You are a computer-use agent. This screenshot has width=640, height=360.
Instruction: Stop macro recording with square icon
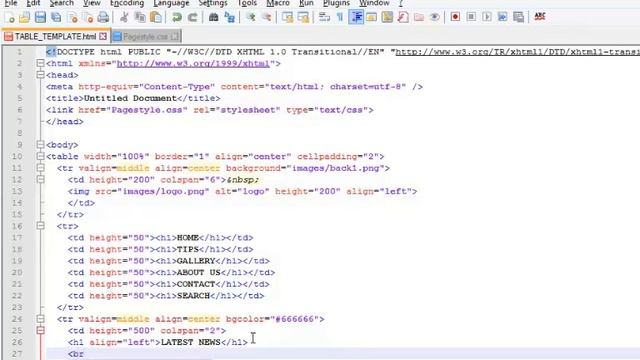[x=471, y=17]
